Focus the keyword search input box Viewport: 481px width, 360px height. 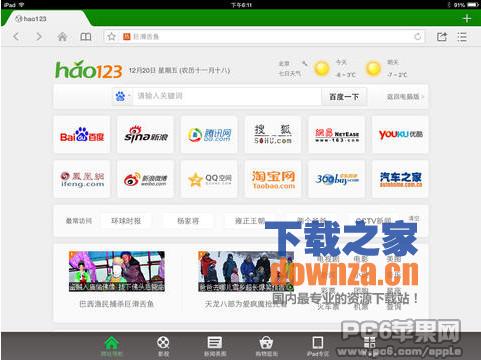(227, 96)
